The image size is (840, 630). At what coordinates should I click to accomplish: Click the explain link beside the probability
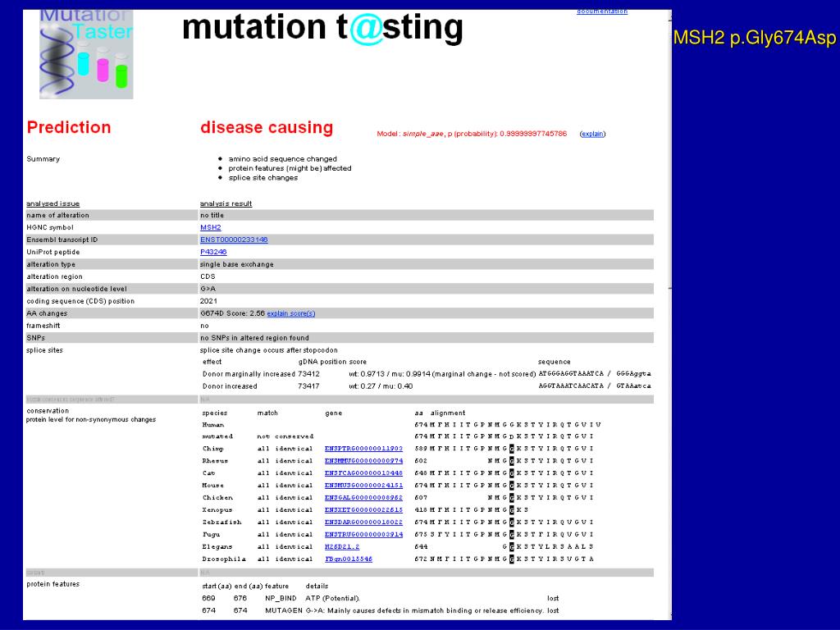click(x=592, y=134)
